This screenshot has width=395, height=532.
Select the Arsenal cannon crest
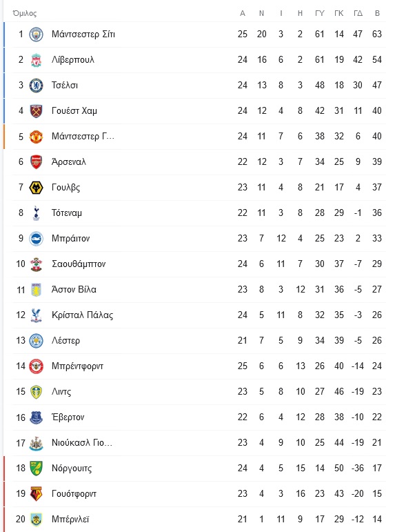tap(36, 162)
